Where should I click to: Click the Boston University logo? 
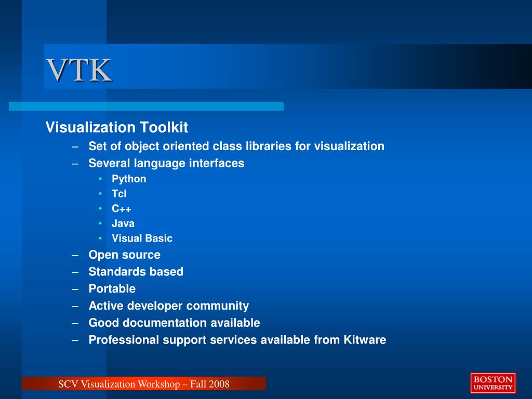pos(493,383)
